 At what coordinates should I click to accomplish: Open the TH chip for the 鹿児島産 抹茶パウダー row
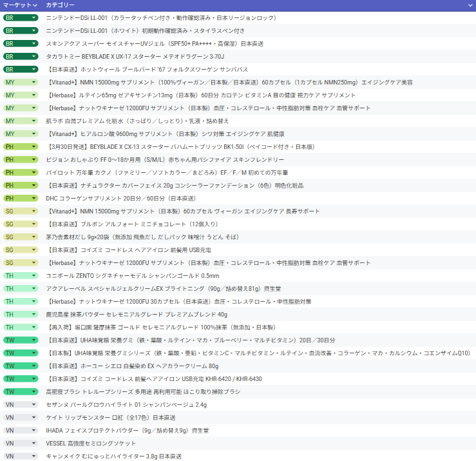pos(21,314)
